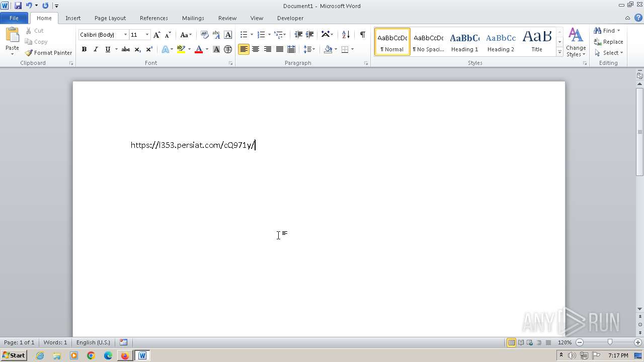Launch Chrome from the taskbar
The width and height of the screenshot is (644, 362).
[91, 355]
